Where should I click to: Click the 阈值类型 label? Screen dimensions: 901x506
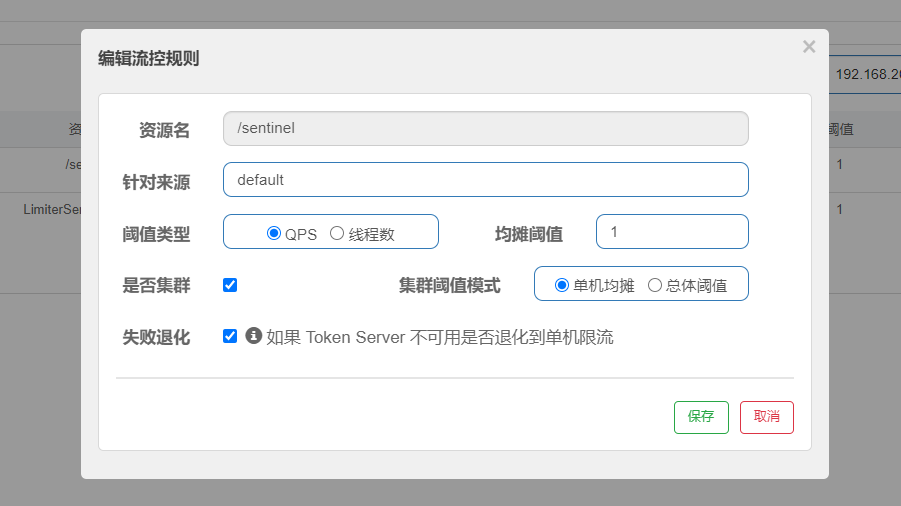tap(156, 233)
